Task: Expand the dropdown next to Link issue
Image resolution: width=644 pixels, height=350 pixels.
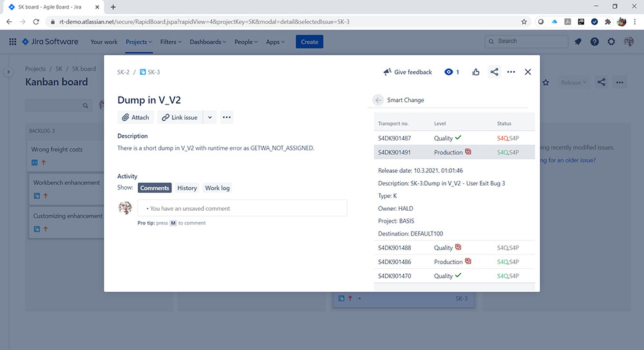Action: click(210, 117)
